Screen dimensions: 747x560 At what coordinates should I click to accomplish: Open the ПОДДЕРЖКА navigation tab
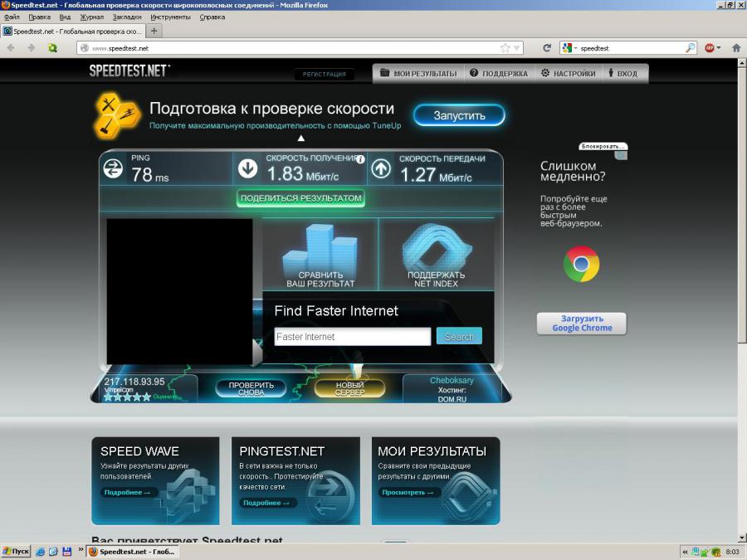point(499,73)
